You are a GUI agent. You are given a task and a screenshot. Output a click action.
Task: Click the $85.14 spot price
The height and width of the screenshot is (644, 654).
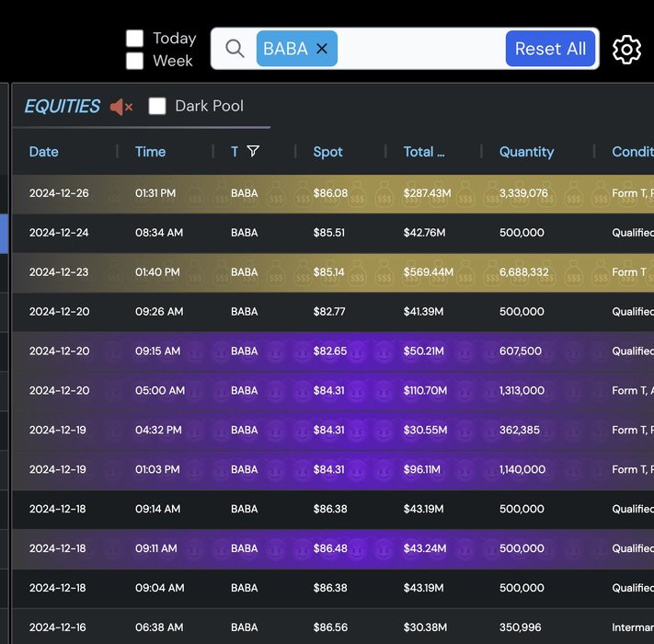click(x=328, y=272)
